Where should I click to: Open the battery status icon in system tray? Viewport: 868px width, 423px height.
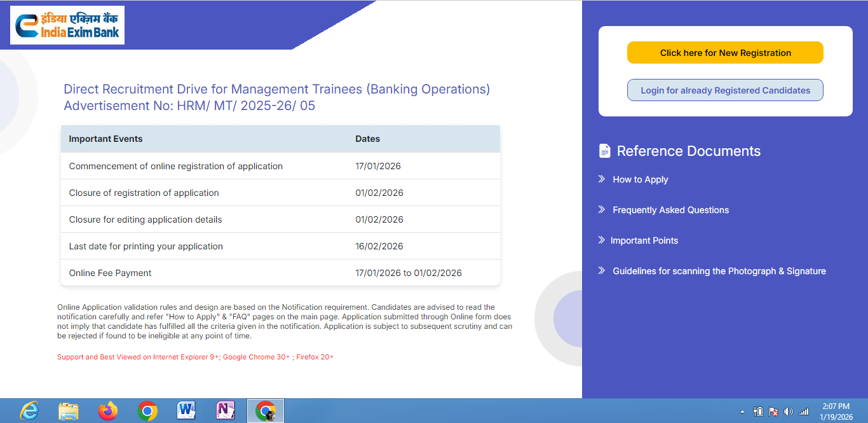click(757, 412)
